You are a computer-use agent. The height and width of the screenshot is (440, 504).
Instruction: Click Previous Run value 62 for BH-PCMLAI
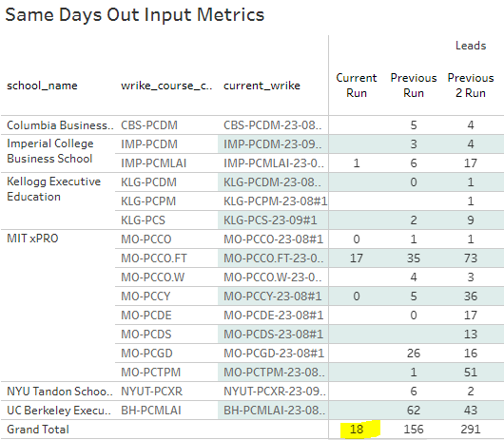pos(414,411)
